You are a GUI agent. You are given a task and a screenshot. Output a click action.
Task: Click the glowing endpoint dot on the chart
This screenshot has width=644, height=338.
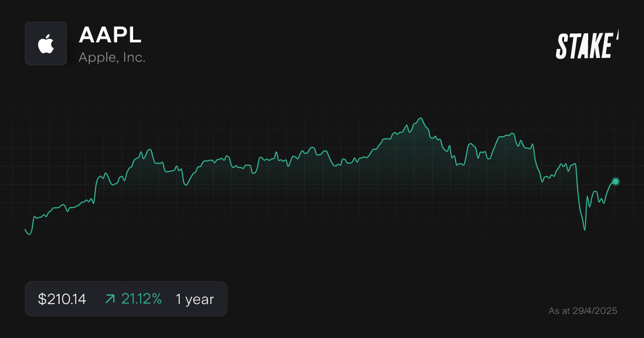click(615, 181)
